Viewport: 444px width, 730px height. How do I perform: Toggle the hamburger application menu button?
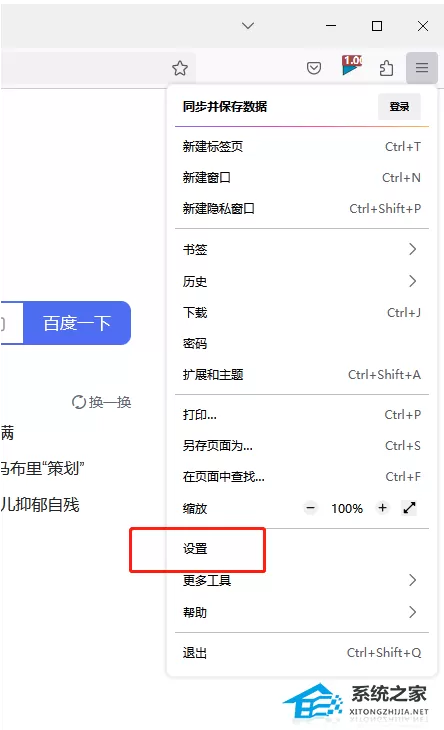click(422, 68)
